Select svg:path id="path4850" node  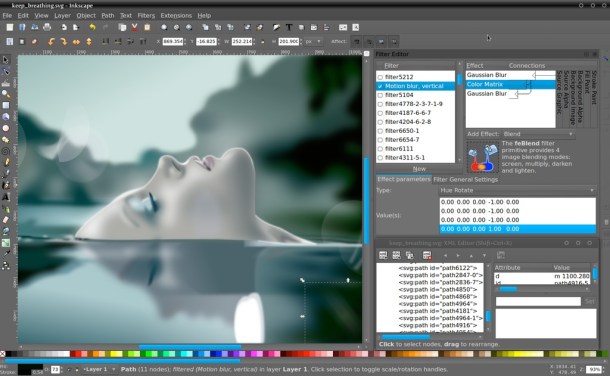click(437, 290)
